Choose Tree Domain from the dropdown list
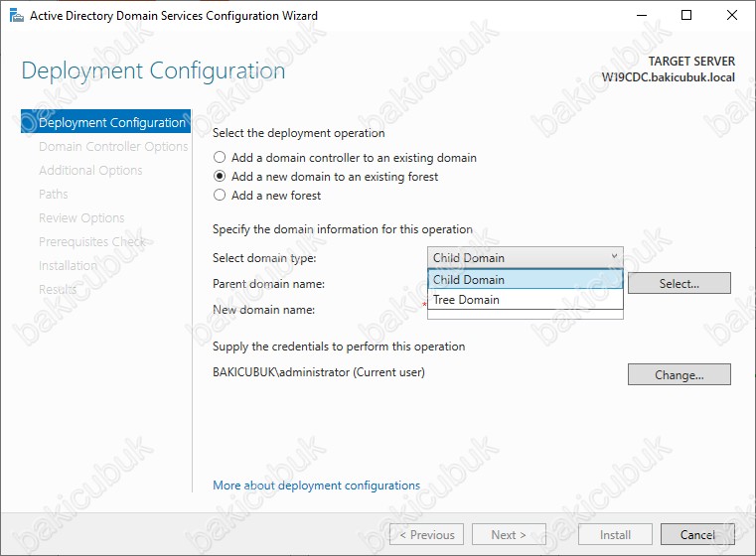Screen dimensions: 756x556 (526, 300)
